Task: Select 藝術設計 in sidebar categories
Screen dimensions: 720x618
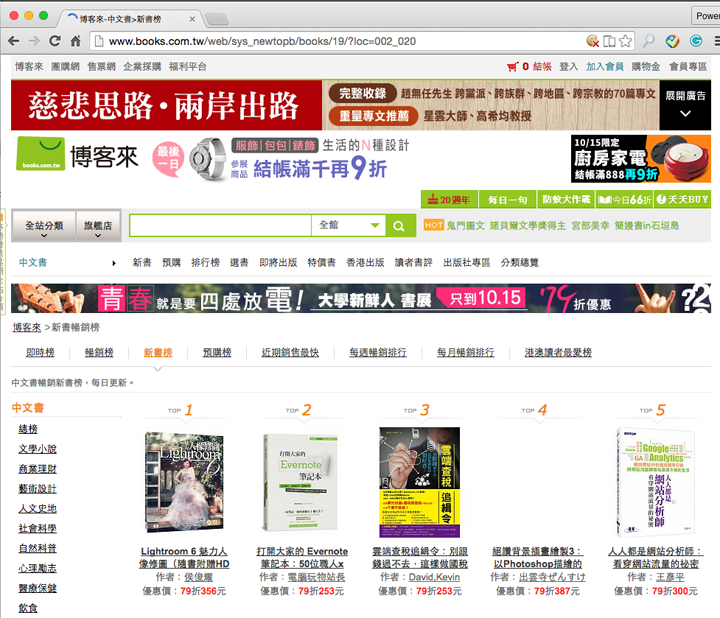Action: click(x=37, y=489)
